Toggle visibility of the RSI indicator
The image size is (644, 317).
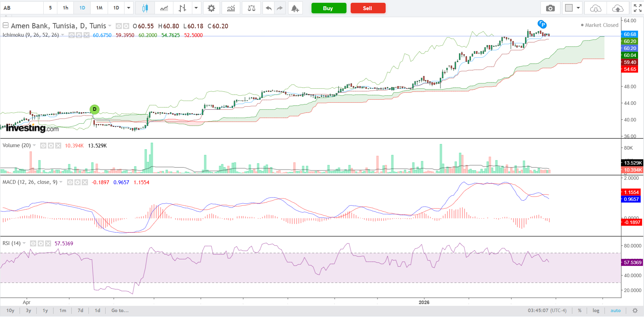33,243
